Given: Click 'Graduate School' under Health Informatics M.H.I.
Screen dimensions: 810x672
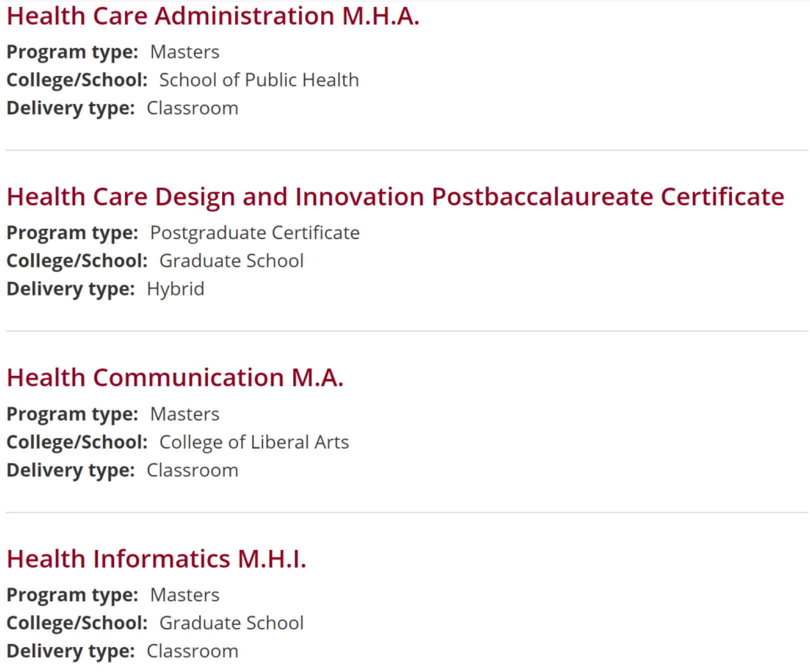Looking at the screenshot, I should (231, 623).
